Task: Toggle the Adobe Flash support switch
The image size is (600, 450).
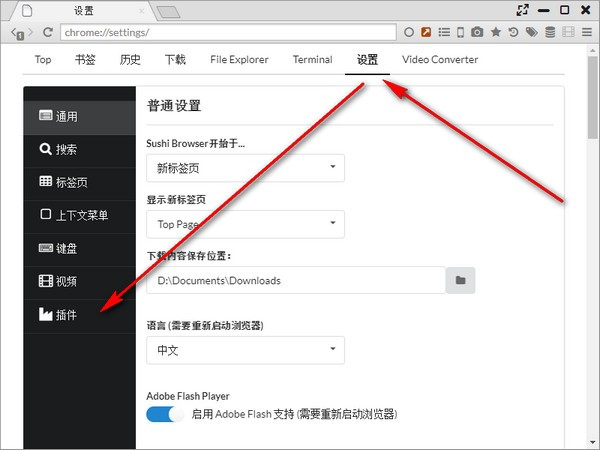Action: 165,414
